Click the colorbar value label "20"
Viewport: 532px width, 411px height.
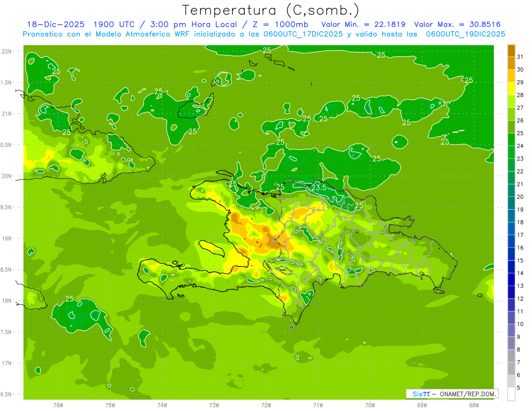tap(521, 197)
